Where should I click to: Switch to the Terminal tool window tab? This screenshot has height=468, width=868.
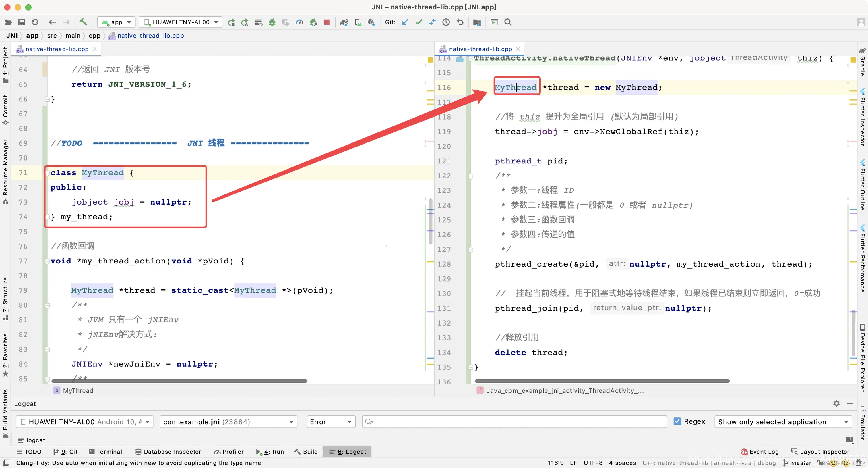pos(105,452)
